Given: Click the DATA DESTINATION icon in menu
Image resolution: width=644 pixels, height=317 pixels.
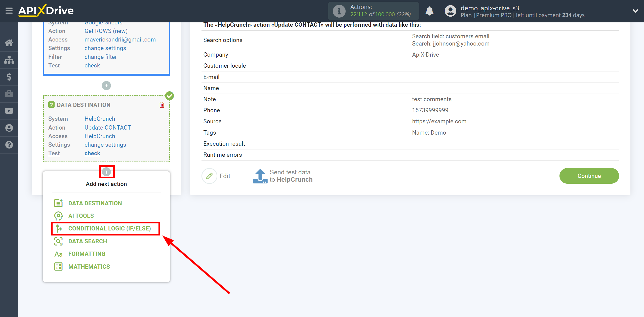Looking at the screenshot, I should pyautogui.click(x=58, y=203).
